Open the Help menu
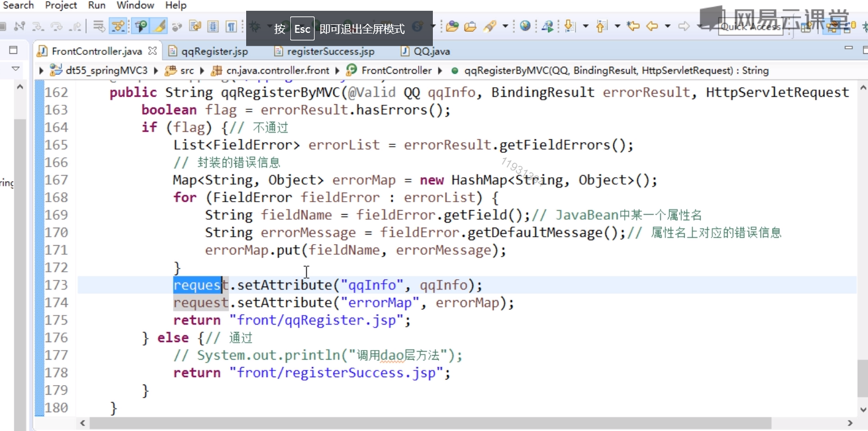This screenshot has width=868, height=431. point(175,5)
